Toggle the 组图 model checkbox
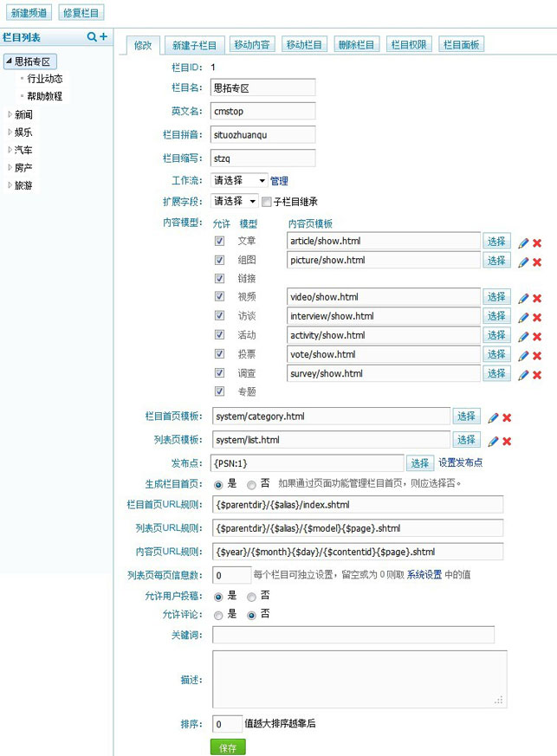The height and width of the screenshot is (756, 557). click(x=219, y=260)
